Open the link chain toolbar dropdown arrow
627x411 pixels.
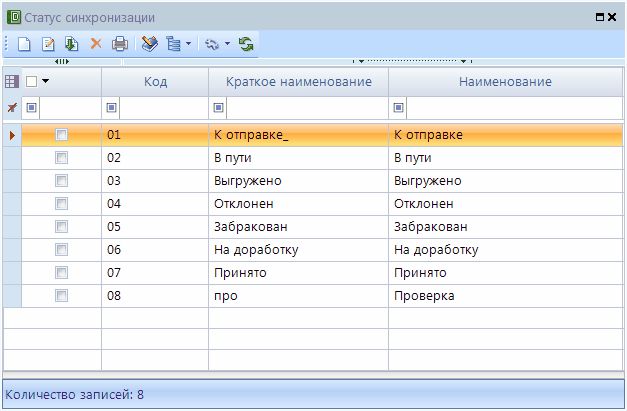pos(227,44)
